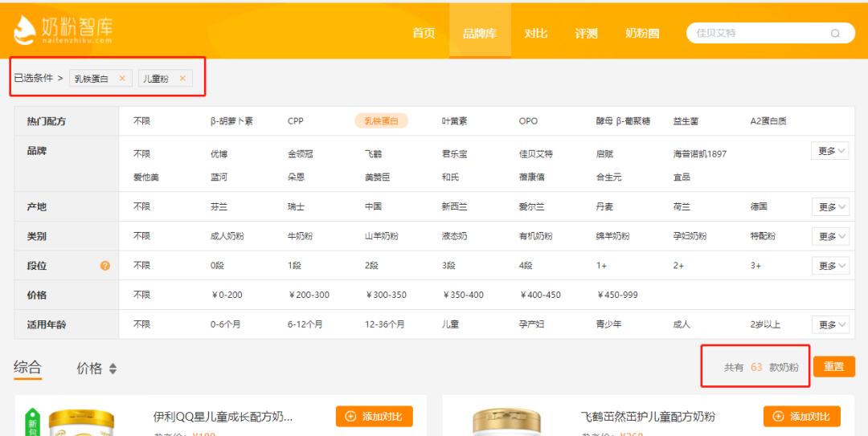Filter by origin 荷兰

(682, 207)
